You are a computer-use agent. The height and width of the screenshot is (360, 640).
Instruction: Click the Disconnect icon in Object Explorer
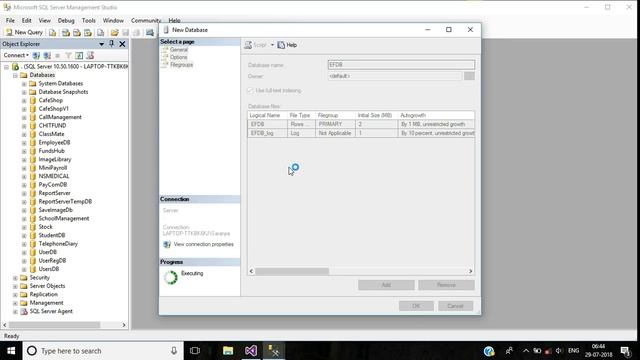(x=47, y=55)
